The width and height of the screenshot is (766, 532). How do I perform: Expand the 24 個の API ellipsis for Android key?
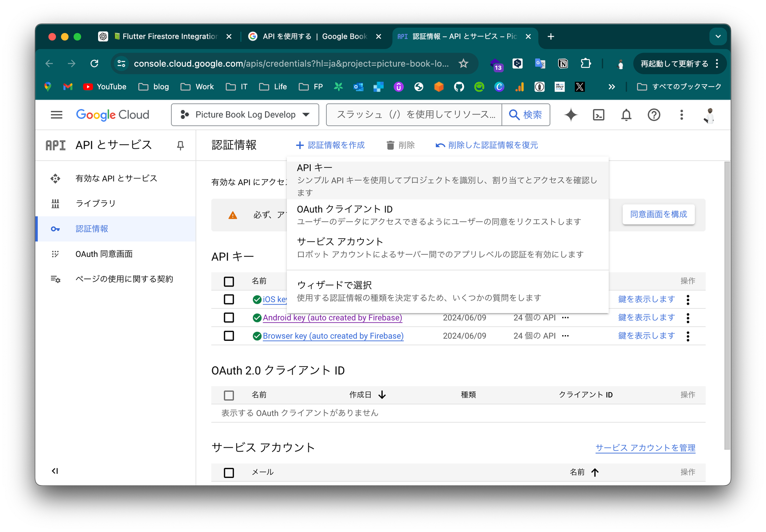click(x=565, y=318)
